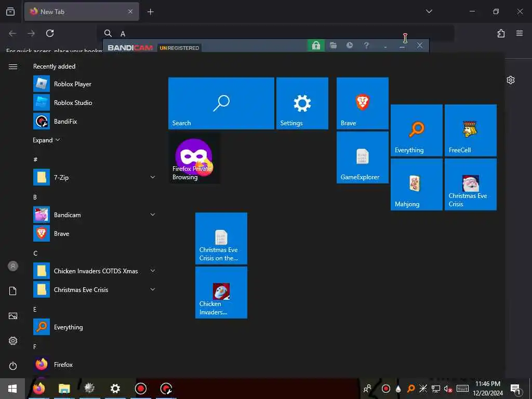Viewport: 532px width, 399px height.
Task: Open Pictures from the Start sidebar
Action: [13, 316]
